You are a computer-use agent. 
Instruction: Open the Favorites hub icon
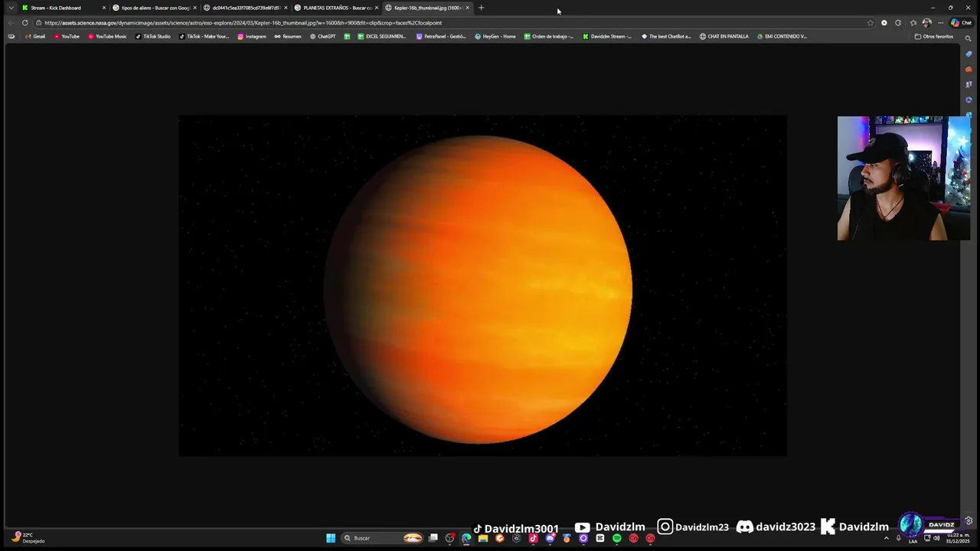tap(913, 23)
